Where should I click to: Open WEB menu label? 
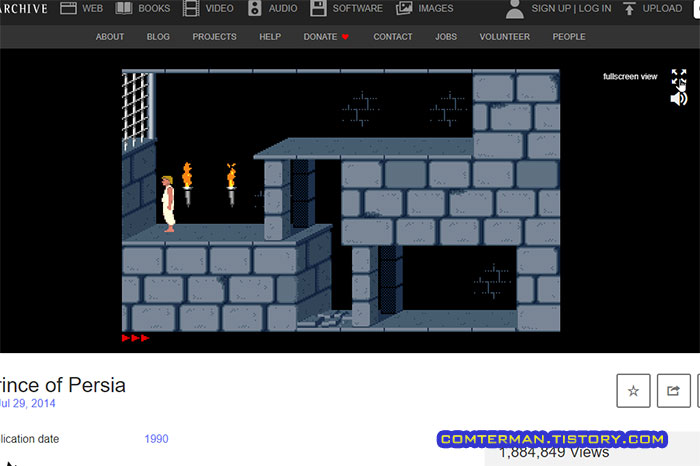tap(92, 8)
